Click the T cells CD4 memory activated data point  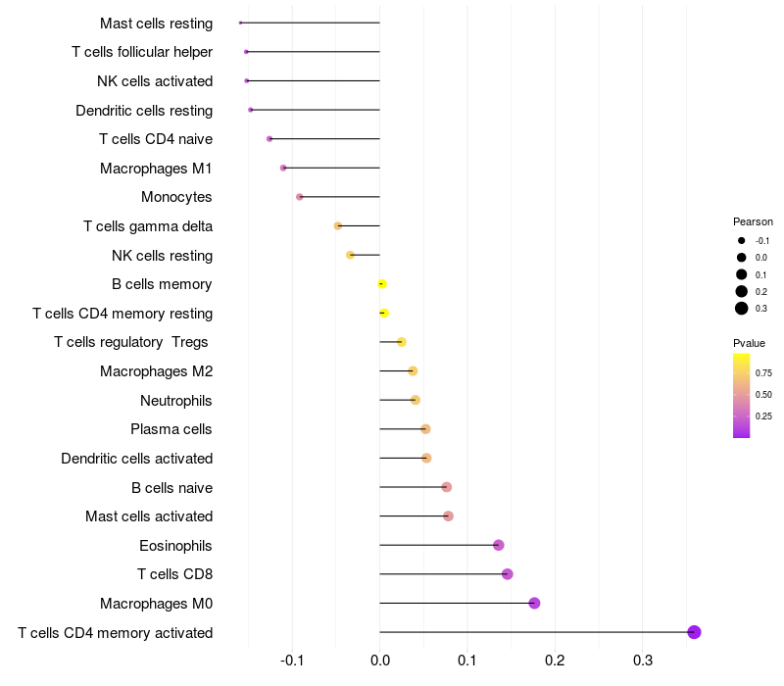click(694, 632)
